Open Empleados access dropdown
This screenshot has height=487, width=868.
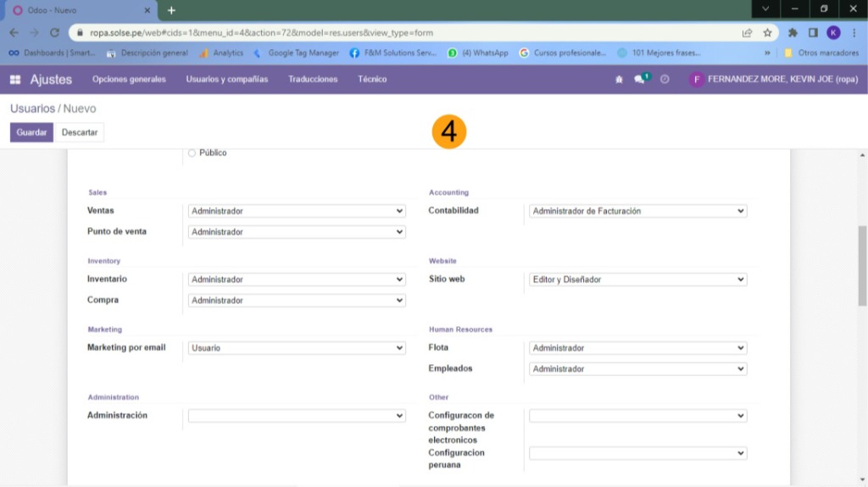pyautogui.click(x=637, y=369)
